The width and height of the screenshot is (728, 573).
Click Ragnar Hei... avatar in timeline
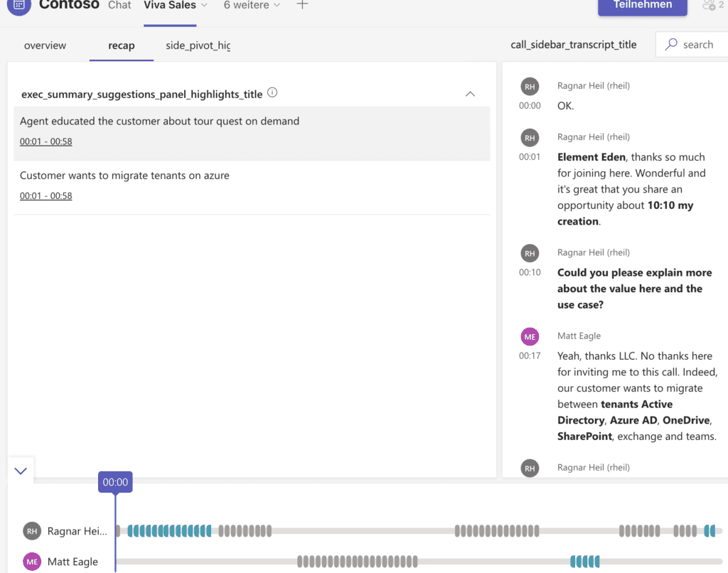pyautogui.click(x=32, y=531)
